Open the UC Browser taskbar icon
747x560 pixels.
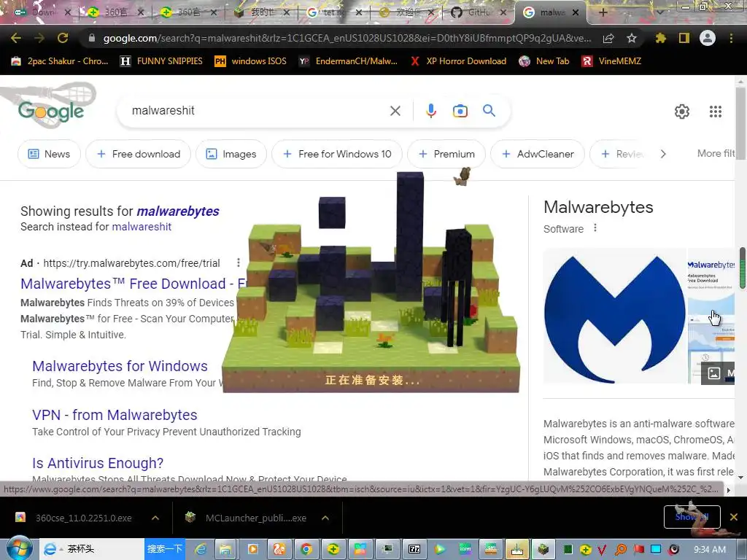click(279, 549)
